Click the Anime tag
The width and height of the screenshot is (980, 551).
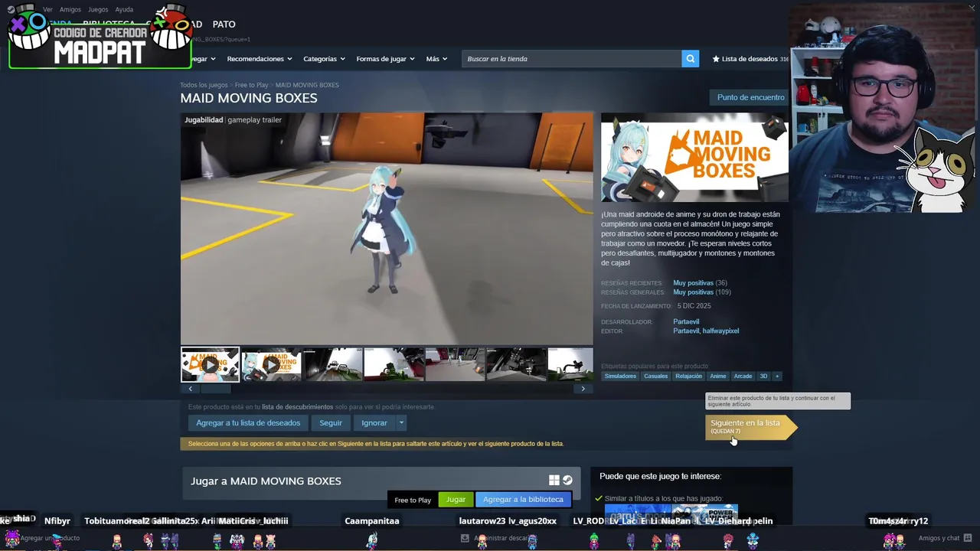[717, 376]
